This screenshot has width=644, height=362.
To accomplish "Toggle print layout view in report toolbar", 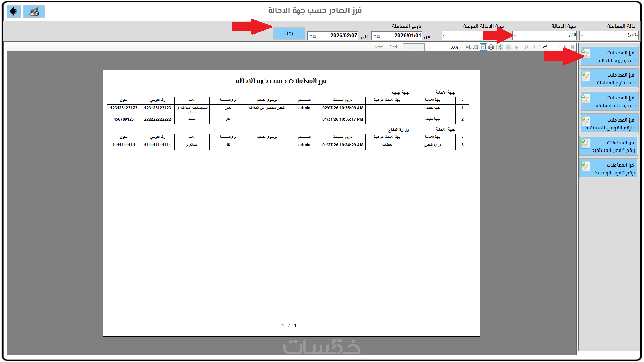I will click(483, 47).
